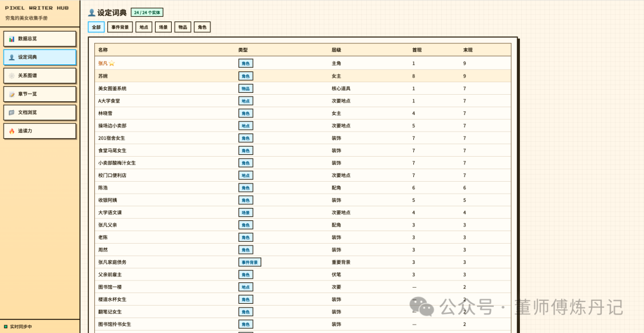This screenshot has width=644, height=333.
Task: Click the 伏笔 level cell
Action: (x=336, y=275)
